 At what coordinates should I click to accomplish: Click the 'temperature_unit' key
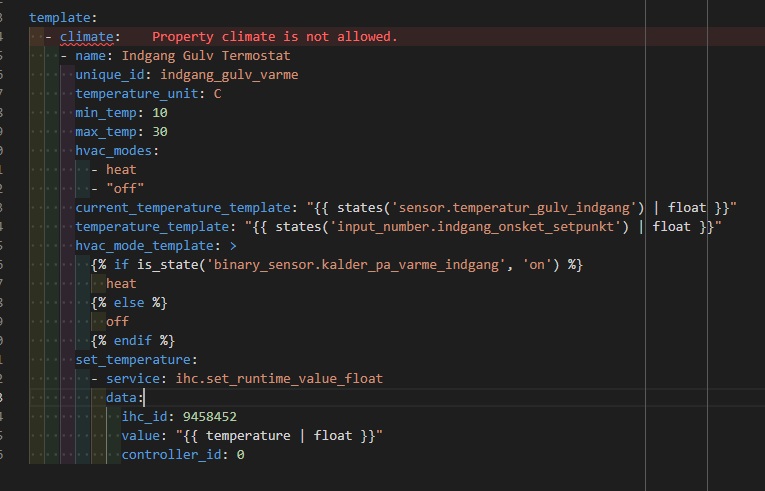[x=137, y=94]
